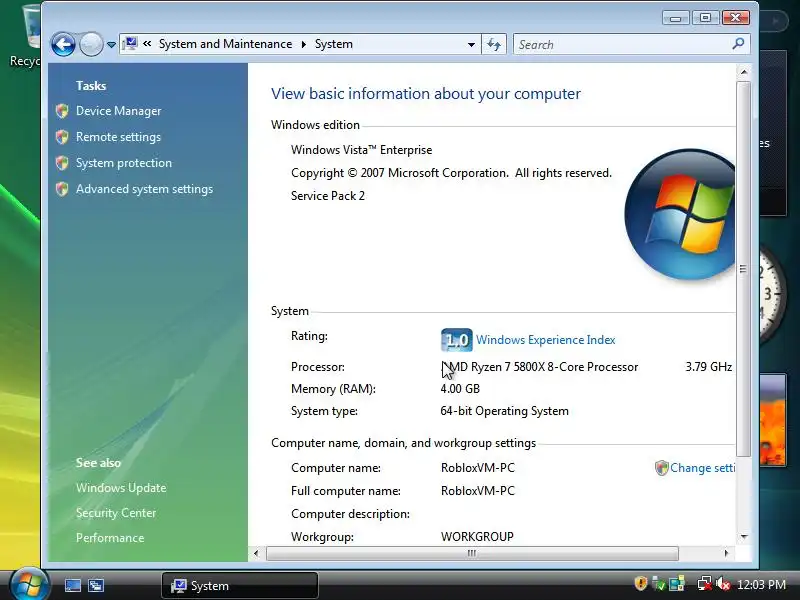Screen dimensions: 800x600
Task: Click Switch between windows quick launch icon
Action: tap(96, 586)
